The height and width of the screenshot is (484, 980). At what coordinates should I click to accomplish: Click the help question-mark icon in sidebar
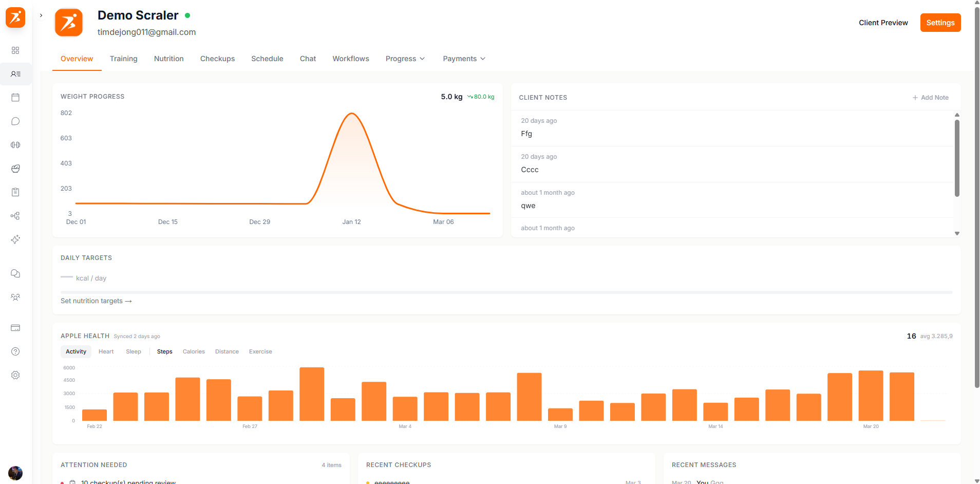pyautogui.click(x=15, y=351)
